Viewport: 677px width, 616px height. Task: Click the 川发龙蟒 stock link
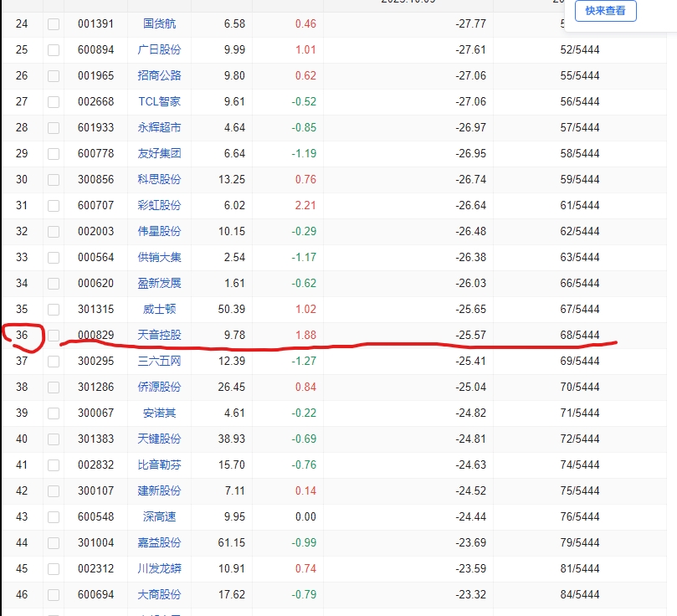point(159,568)
